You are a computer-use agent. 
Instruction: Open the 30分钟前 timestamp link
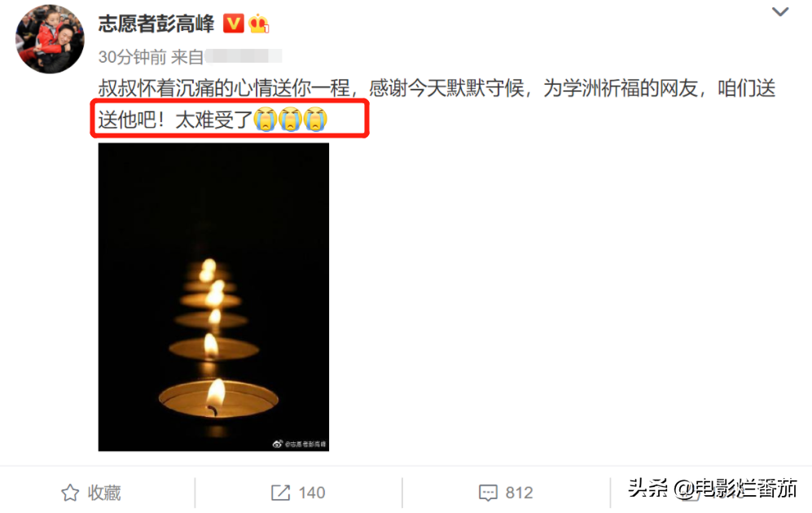[132, 57]
